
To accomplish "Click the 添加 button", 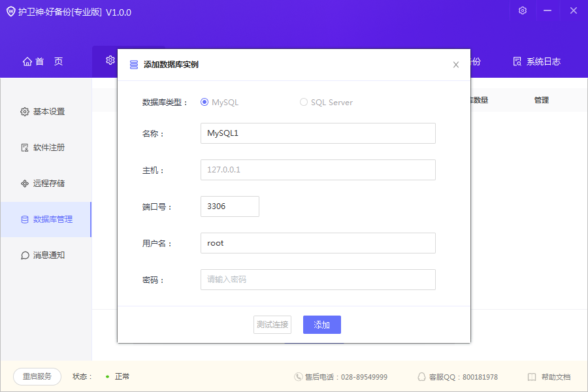I will point(321,325).
